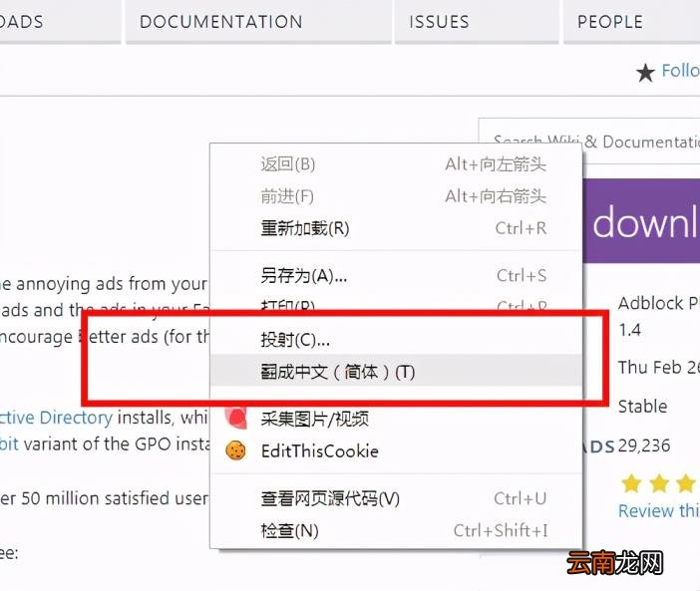Click the first yellow rating star
This screenshot has width=700, height=591.
(631, 483)
